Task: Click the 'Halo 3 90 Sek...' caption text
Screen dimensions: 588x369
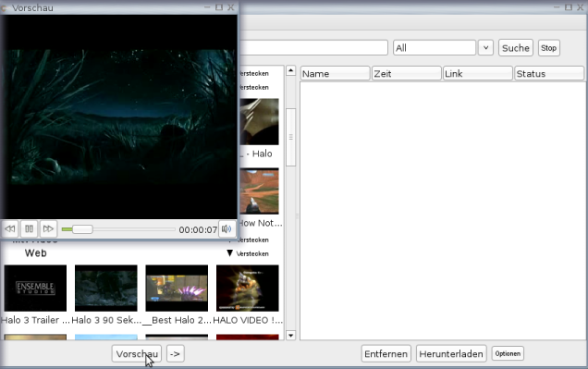Action: coord(106,320)
